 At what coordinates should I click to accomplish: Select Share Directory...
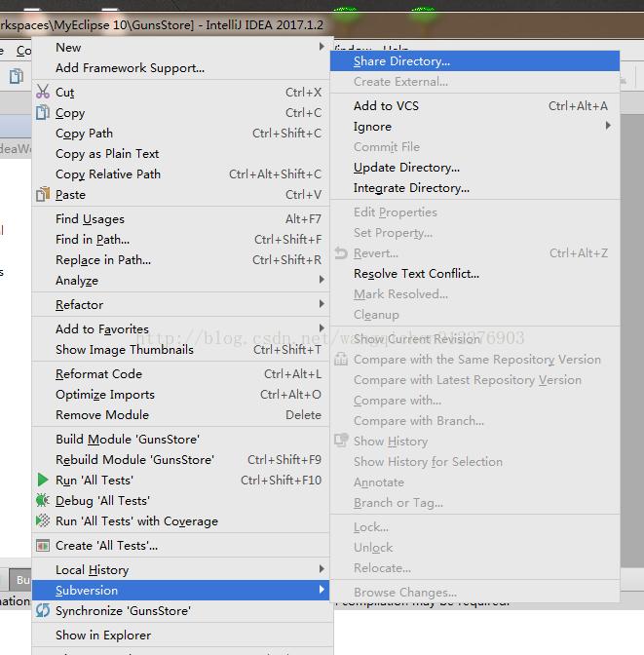point(474,61)
